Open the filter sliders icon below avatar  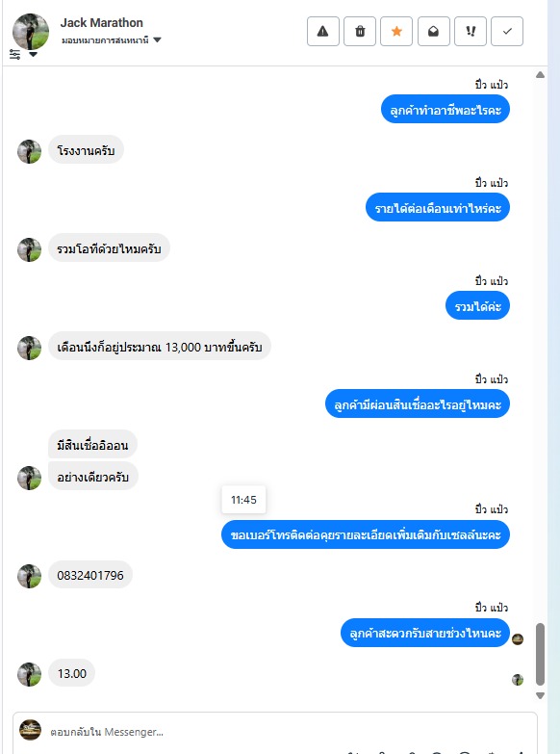point(14,54)
